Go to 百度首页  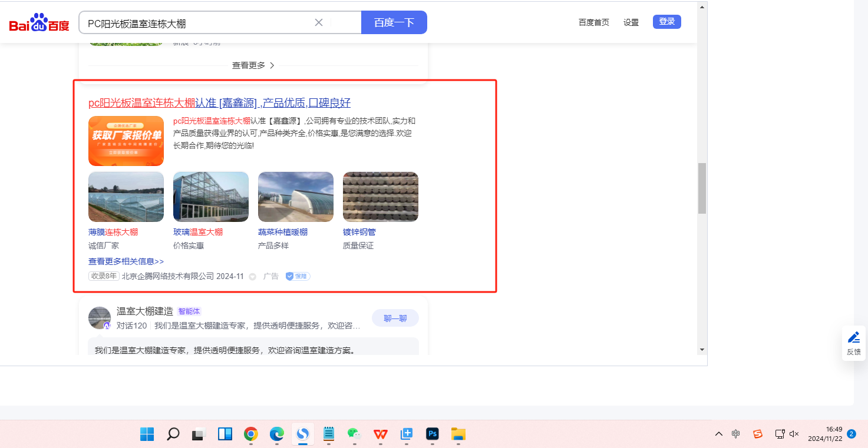click(x=593, y=22)
